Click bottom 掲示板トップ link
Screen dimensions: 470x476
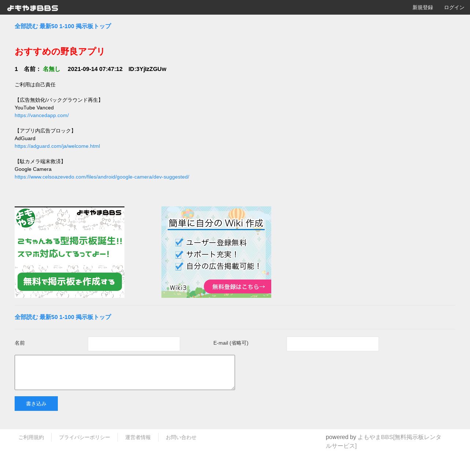coord(93,317)
